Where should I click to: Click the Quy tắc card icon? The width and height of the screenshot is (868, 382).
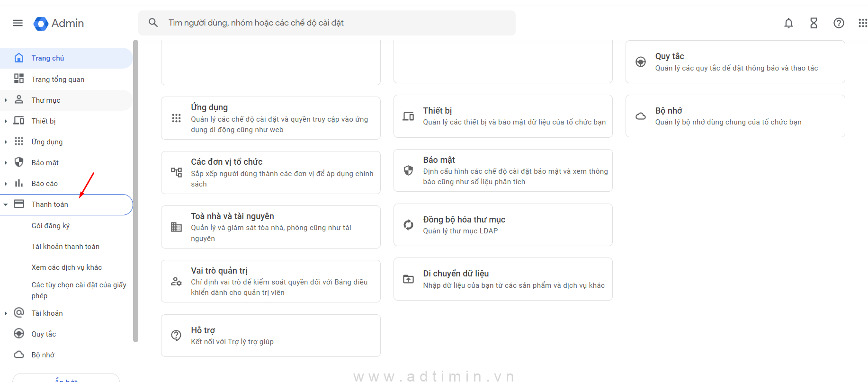(x=641, y=62)
